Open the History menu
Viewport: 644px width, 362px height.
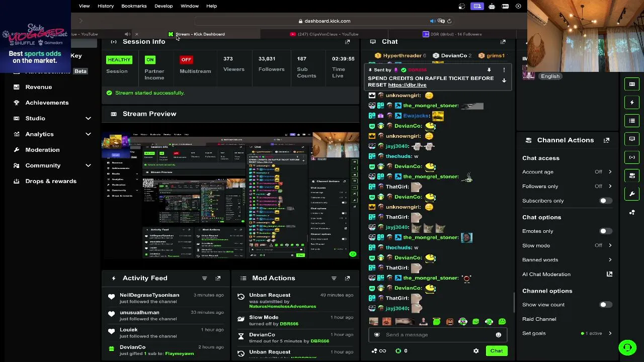[x=106, y=6]
